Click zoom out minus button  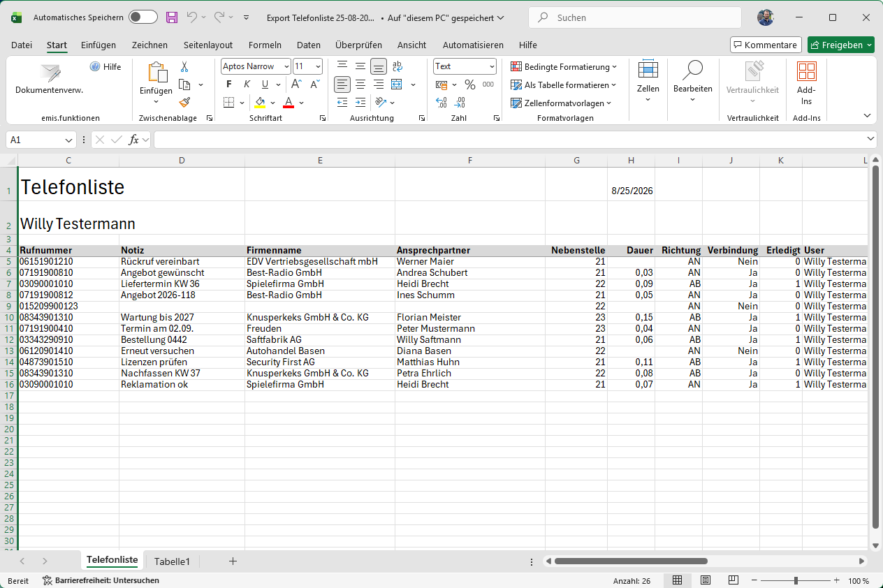[754, 580]
